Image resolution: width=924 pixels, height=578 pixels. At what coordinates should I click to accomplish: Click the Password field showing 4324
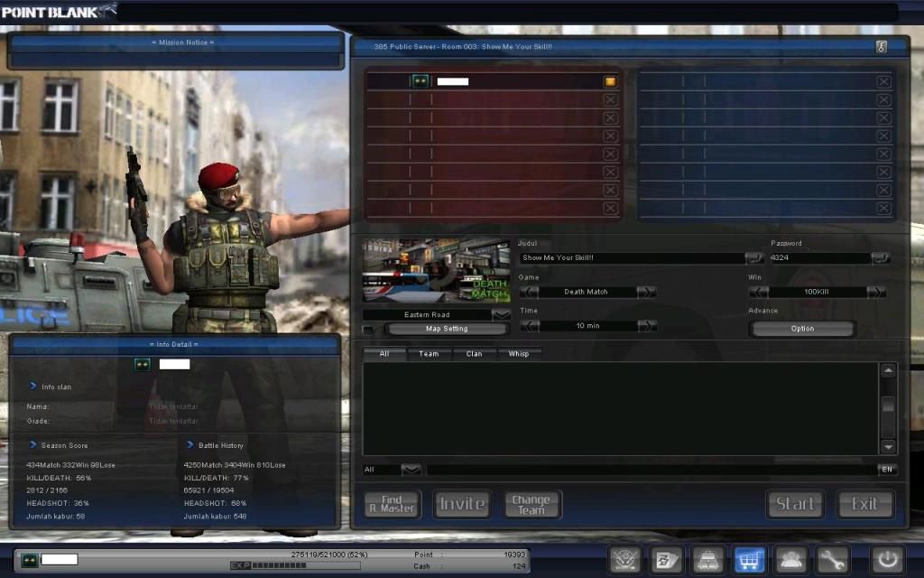click(x=819, y=257)
